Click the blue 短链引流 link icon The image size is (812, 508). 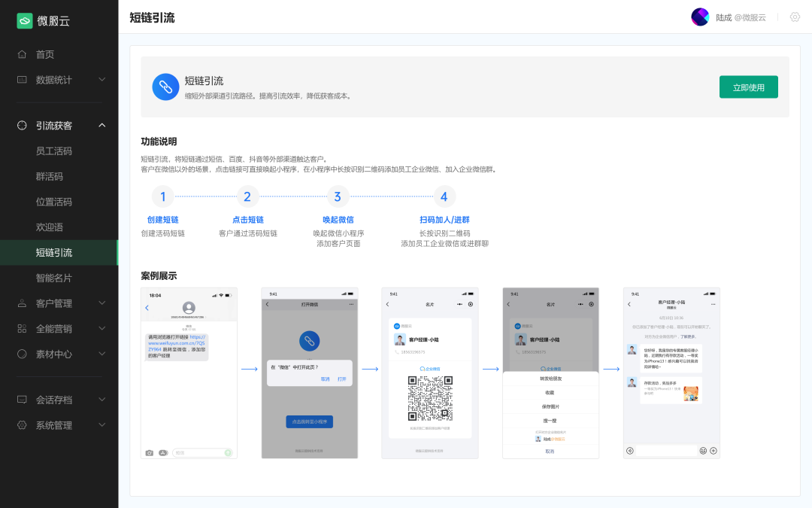pos(165,87)
